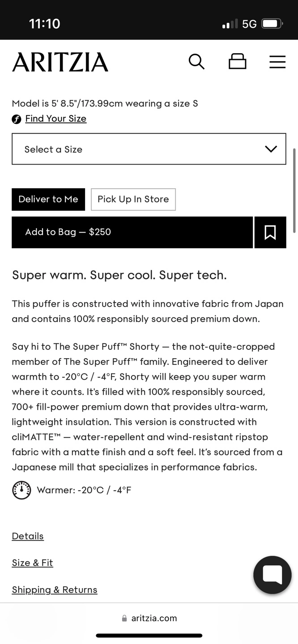Click the Find Your Size icon

pos(17,119)
